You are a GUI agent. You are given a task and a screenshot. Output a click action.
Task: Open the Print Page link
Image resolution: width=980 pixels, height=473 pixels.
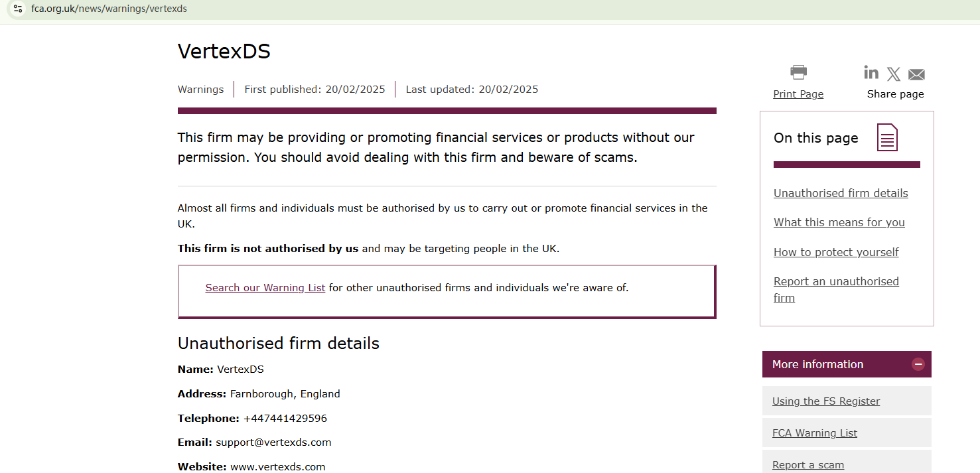pos(798,94)
